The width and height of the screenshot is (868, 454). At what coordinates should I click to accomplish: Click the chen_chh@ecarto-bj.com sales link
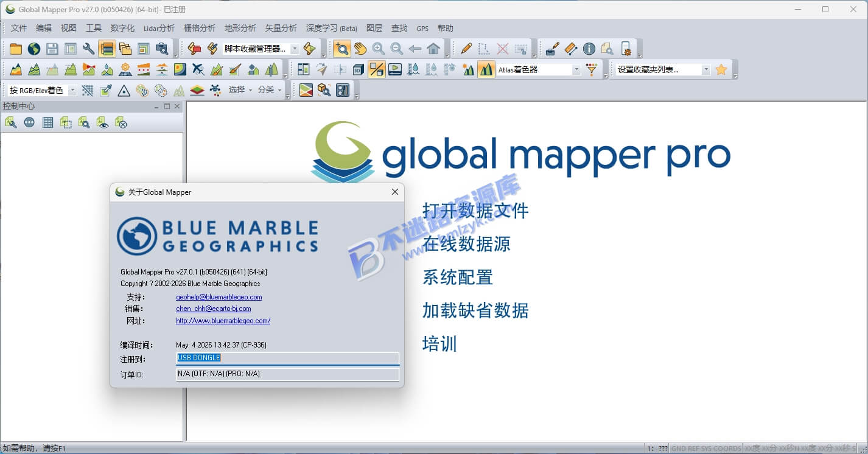pyautogui.click(x=214, y=309)
